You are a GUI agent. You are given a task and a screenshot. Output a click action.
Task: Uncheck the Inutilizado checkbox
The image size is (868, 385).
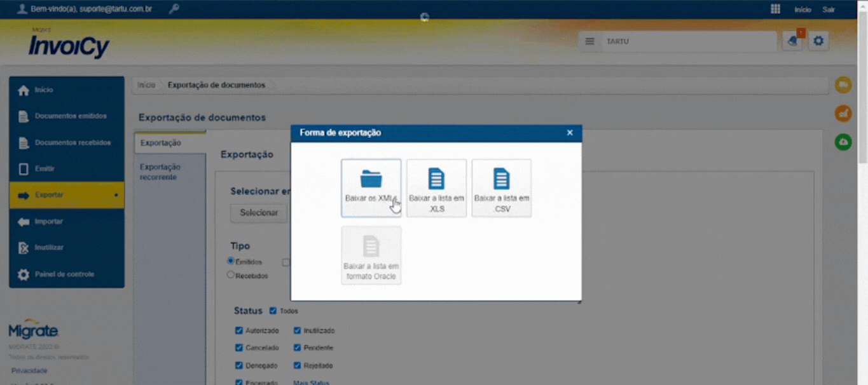(x=298, y=330)
